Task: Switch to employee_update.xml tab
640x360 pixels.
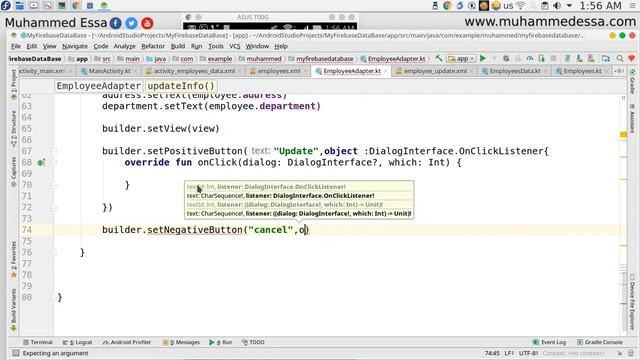Action: [435, 71]
